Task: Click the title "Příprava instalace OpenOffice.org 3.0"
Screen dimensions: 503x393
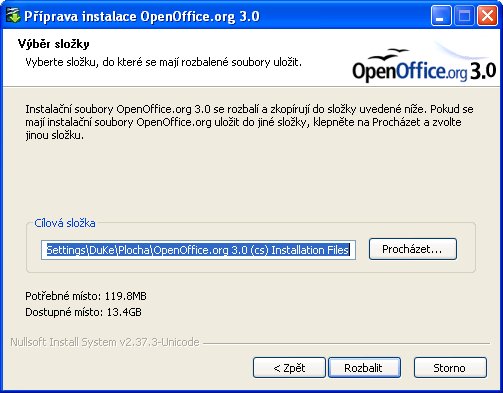Action: tap(142, 16)
